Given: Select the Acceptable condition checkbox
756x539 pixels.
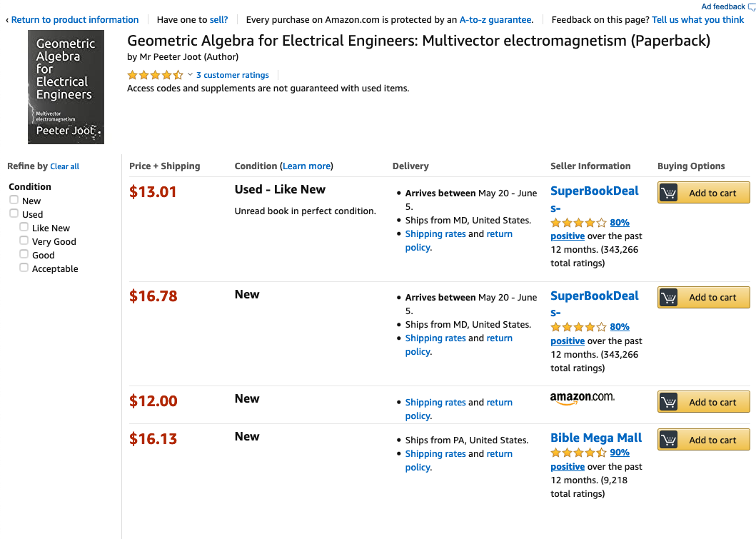Looking at the screenshot, I should tap(24, 268).
